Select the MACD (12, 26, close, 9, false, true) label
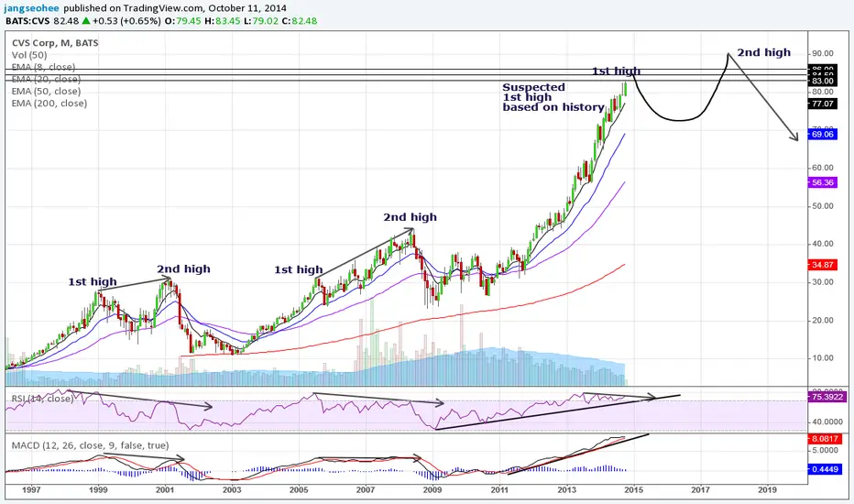The width and height of the screenshot is (854, 504). [91, 445]
